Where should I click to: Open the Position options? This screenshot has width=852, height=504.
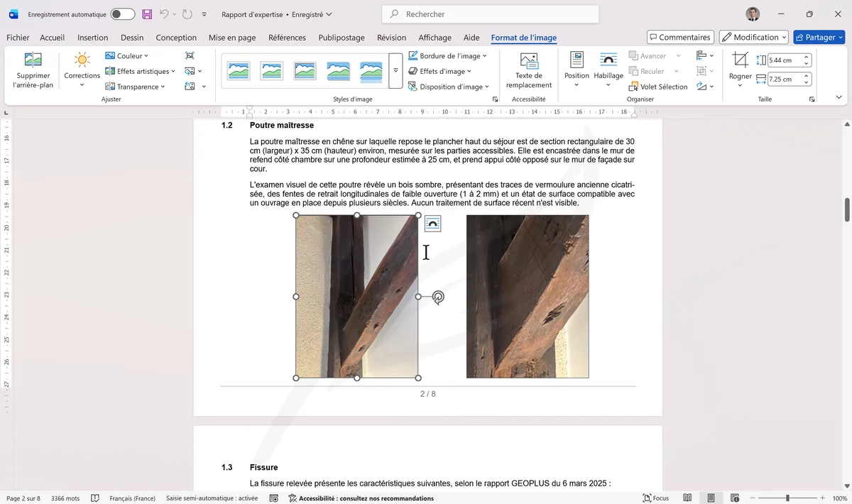pyautogui.click(x=577, y=71)
